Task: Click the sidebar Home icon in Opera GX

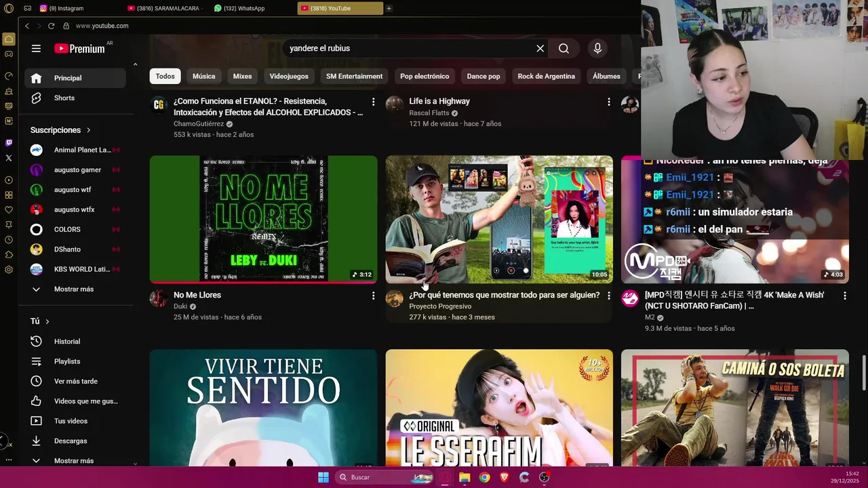Action: pyautogui.click(x=9, y=39)
